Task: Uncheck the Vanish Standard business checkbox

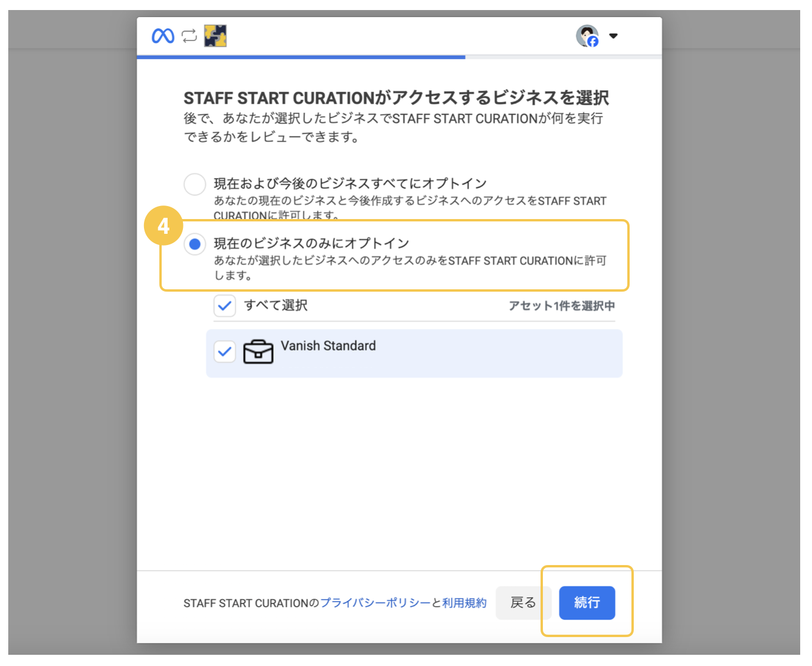Action: 224,352
